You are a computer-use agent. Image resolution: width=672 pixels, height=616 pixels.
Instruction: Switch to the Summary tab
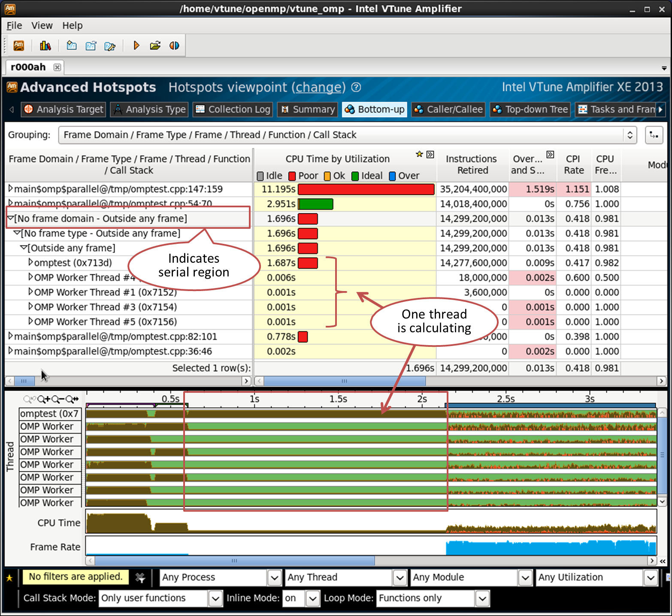pos(307,109)
